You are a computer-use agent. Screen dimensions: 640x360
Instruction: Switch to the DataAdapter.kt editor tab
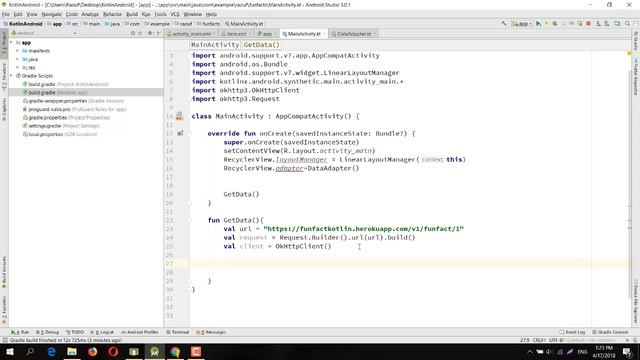353,34
